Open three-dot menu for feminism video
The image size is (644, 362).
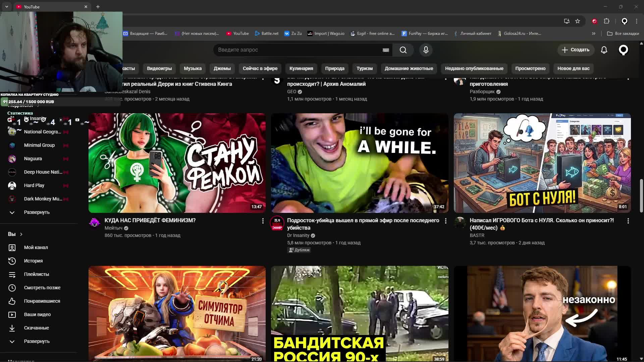pyautogui.click(x=263, y=221)
